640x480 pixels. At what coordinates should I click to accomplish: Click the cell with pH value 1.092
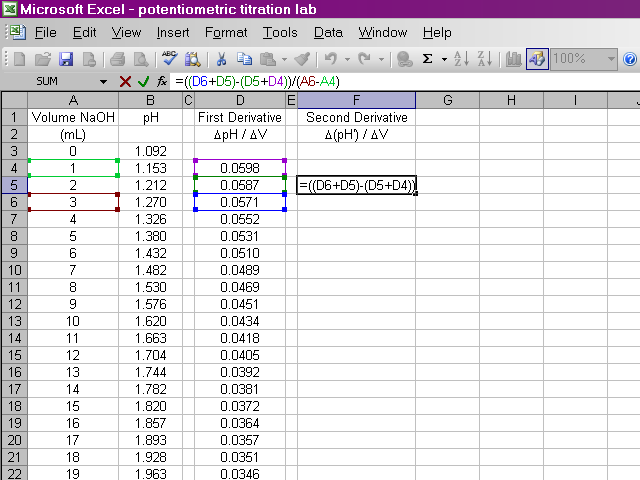(x=151, y=151)
